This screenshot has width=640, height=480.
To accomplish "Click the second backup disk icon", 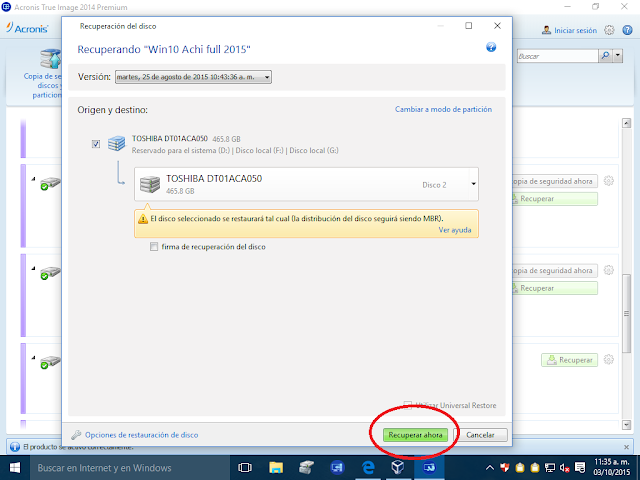I will pyautogui.click(x=50, y=273).
